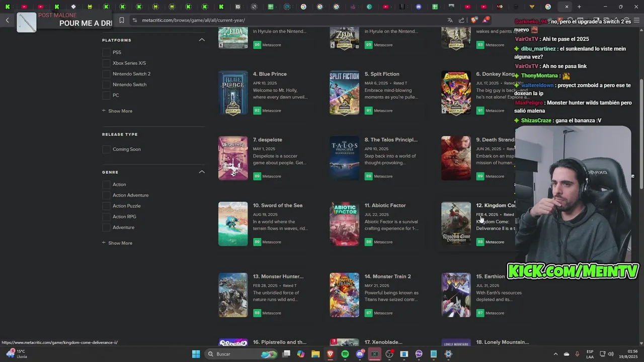Open the 14. Monster Train 2 link

tap(387, 277)
